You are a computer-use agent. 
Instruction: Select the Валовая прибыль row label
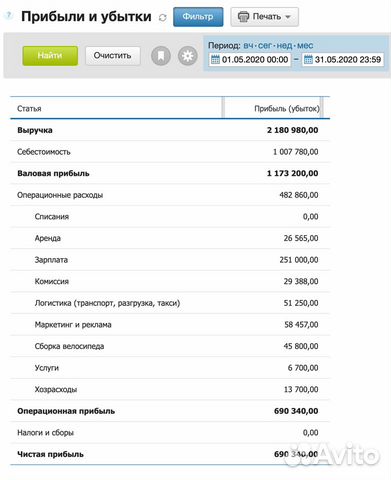pyautogui.click(x=53, y=174)
